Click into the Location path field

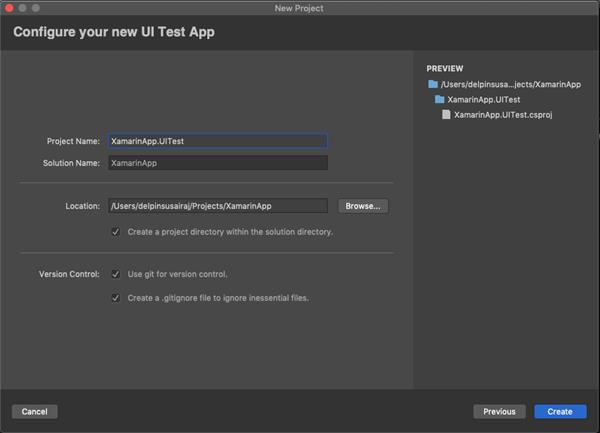(217, 206)
